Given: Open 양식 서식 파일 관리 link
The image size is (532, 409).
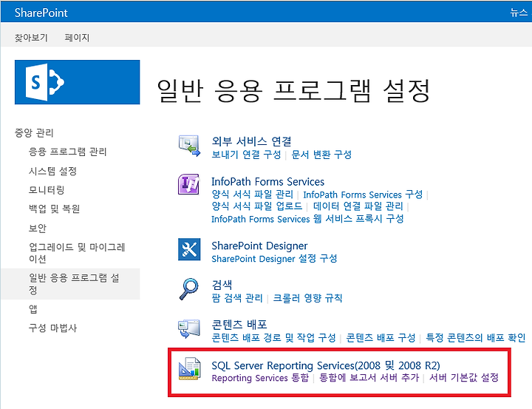Looking at the screenshot, I should [253, 195].
